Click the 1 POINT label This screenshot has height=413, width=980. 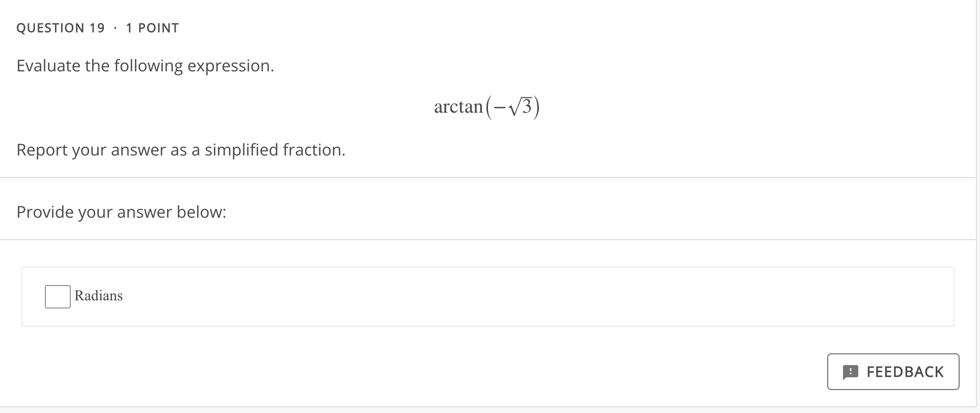pos(152,28)
